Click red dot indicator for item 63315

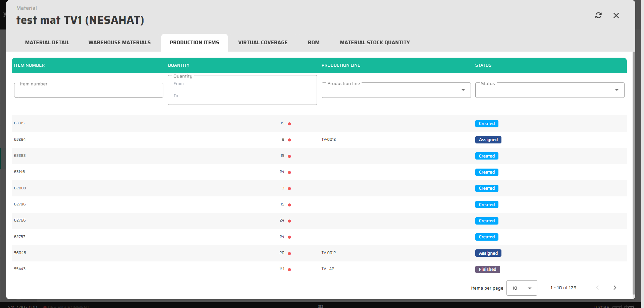tap(289, 124)
